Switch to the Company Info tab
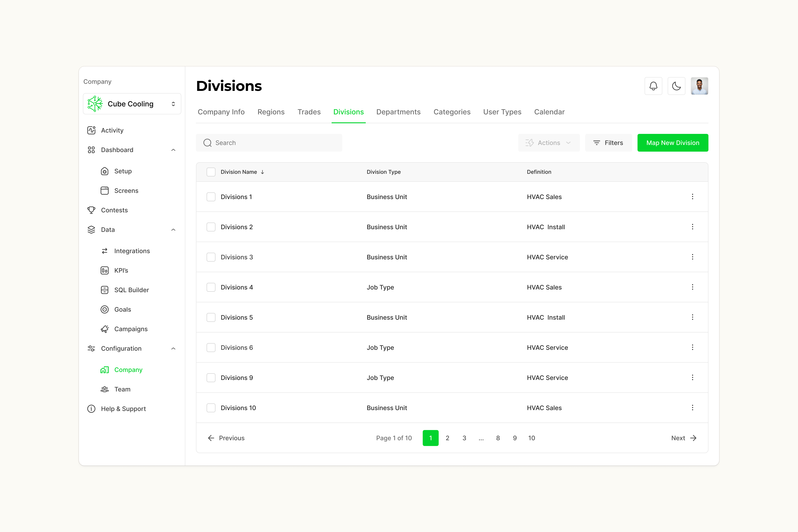This screenshot has height=532, width=798. [x=221, y=112]
